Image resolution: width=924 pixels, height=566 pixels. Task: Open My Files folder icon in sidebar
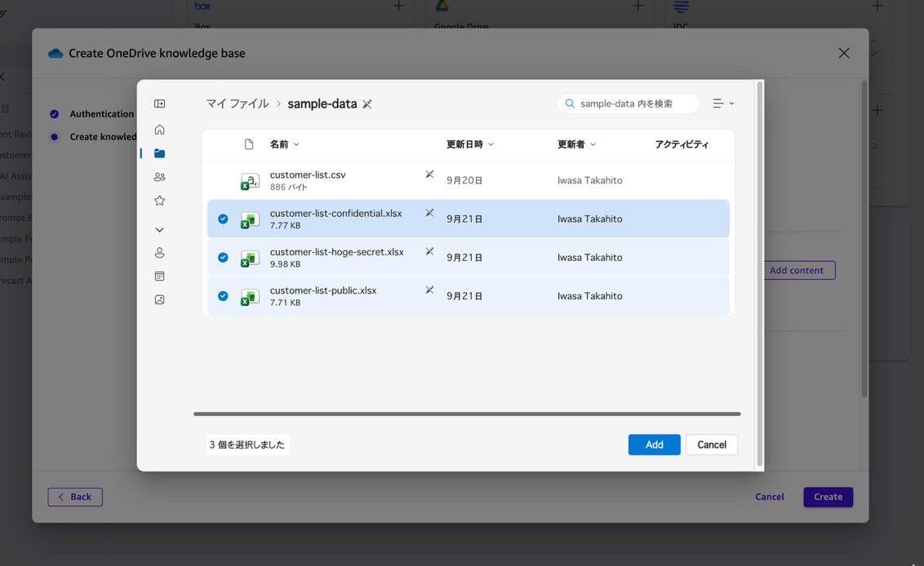click(159, 153)
